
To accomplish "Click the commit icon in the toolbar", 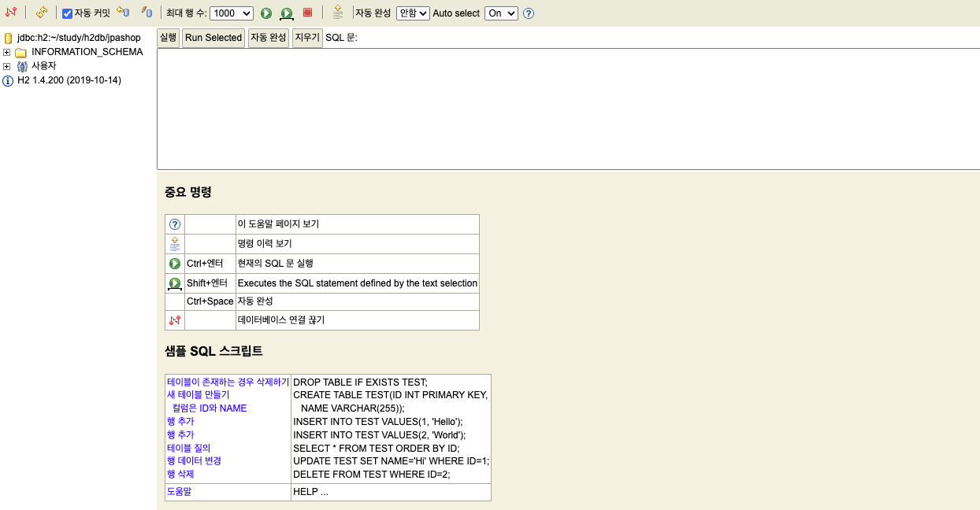I will (147, 13).
